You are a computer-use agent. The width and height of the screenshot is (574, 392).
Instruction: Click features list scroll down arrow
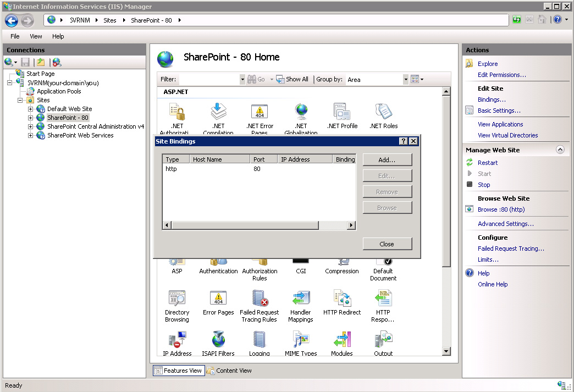pyautogui.click(x=446, y=351)
